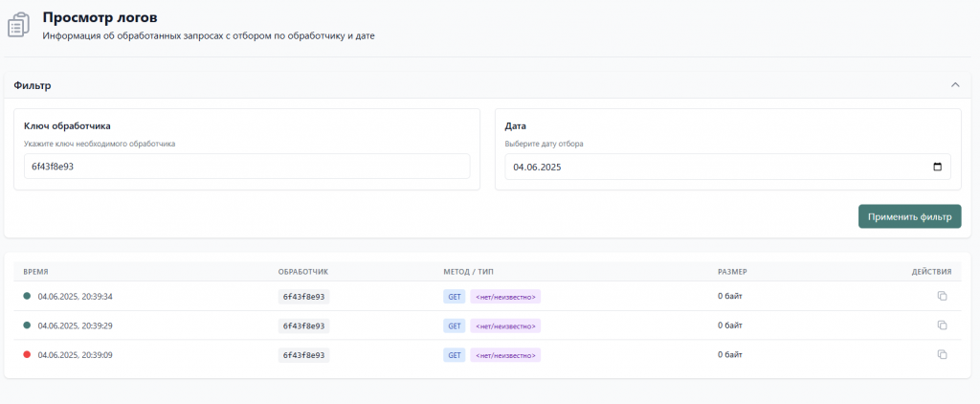This screenshot has width=980, height=404.
Task: Copy the 20:39:09 log entry
Action: pyautogui.click(x=942, y=354)
